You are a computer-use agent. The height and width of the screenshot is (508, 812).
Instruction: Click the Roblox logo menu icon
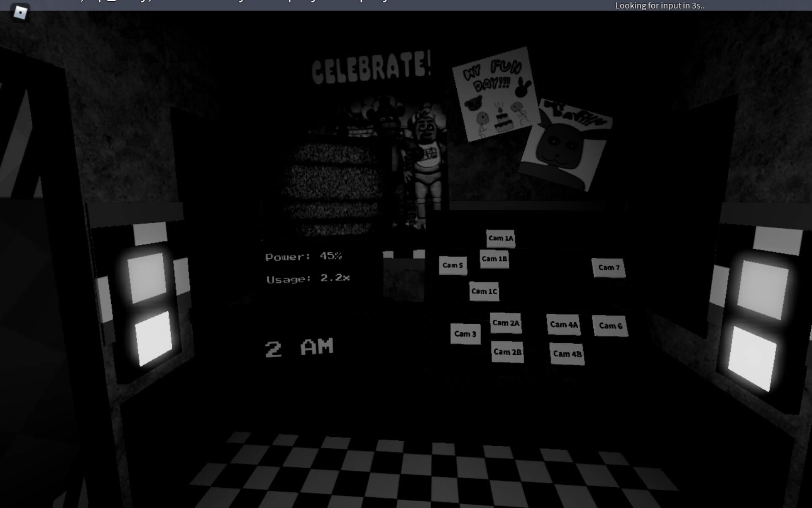20,12
